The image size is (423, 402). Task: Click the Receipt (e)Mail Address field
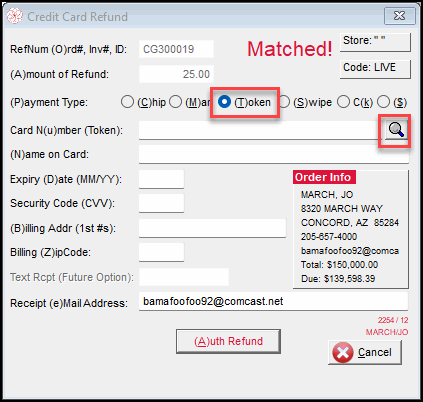coord(273,302)
